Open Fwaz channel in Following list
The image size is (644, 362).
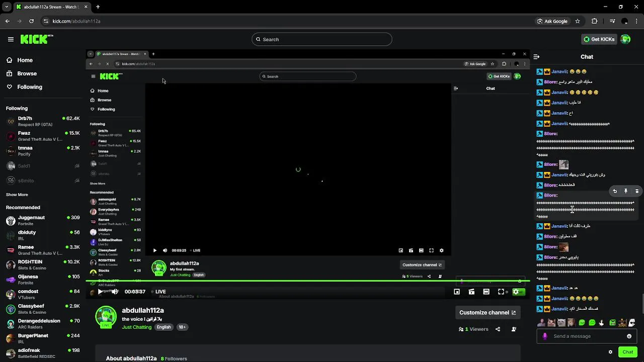tap(43, 136)
